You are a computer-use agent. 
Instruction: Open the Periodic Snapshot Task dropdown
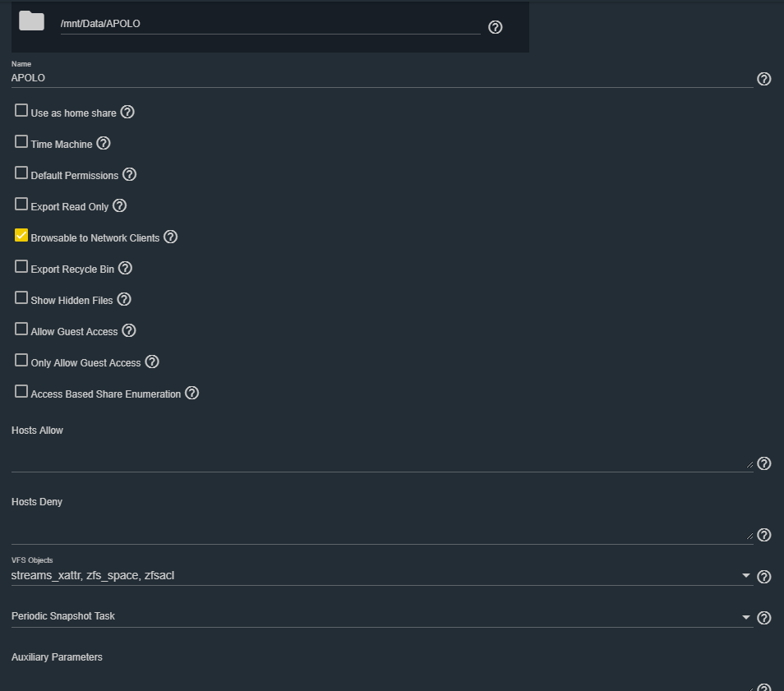coord(382,616)
